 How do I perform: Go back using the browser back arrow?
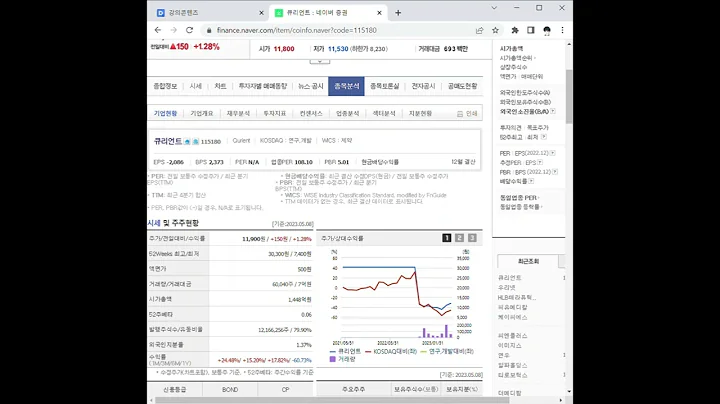point(158,30)
